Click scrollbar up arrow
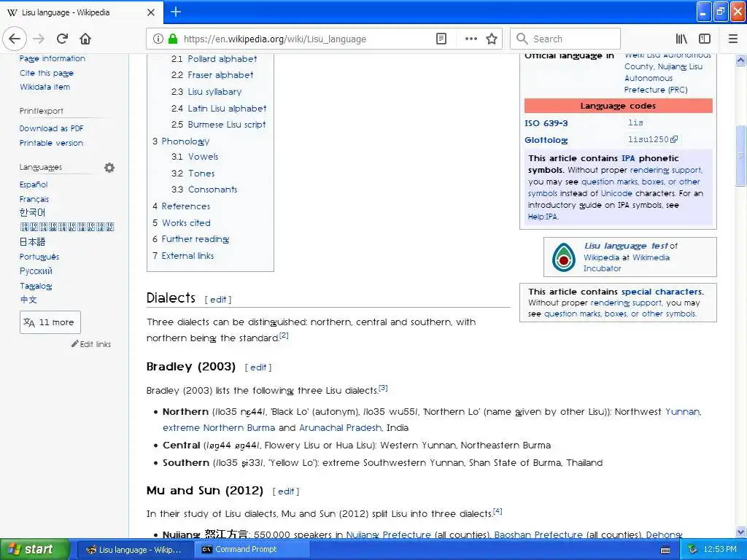The height and width of the screenshot is (560, 747). tap(740, 60)
